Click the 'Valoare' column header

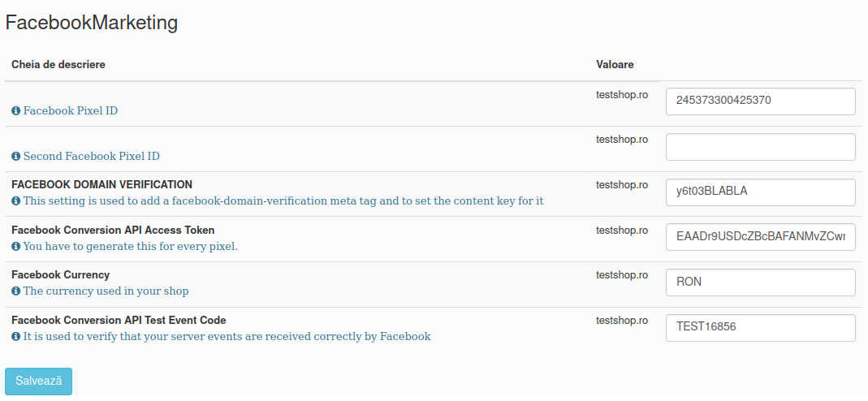pos(615,65)
